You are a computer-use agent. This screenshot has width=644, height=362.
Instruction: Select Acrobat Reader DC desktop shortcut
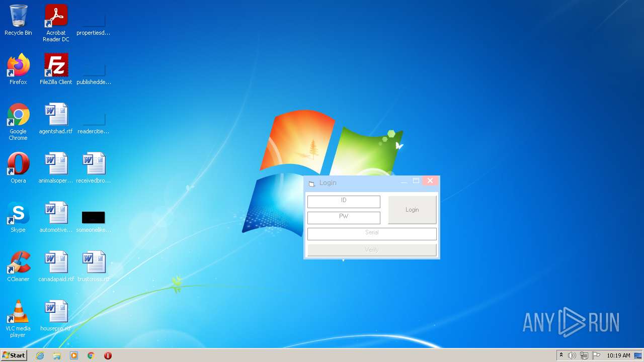[56, 23]
